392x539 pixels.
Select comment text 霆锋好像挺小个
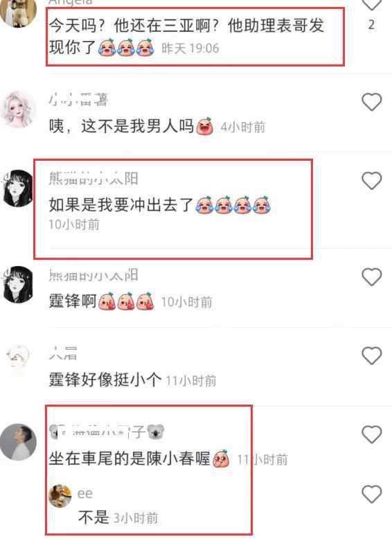(x=105, y=380)
